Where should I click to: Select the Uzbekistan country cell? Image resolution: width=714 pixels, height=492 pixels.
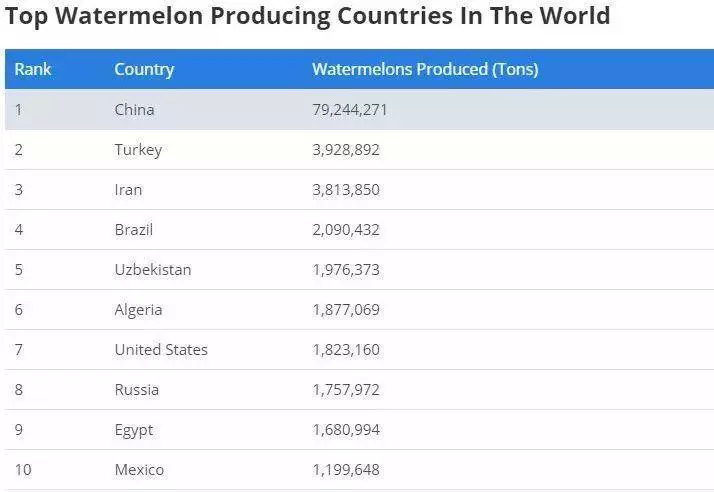tap(153, 270)
